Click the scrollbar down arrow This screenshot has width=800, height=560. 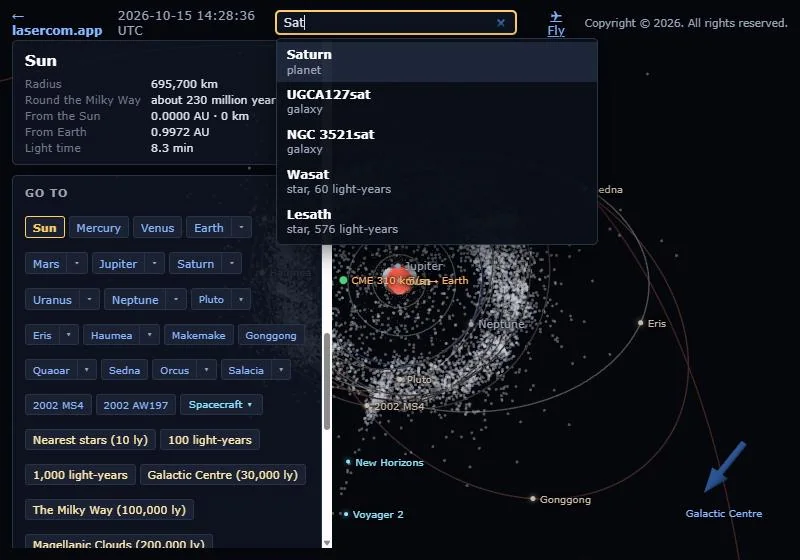point(327,543)
